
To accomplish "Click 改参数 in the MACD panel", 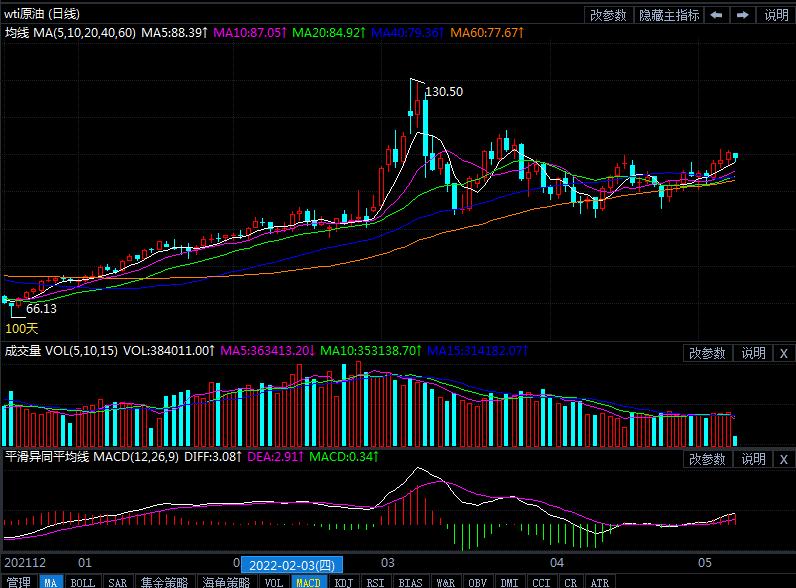I will click(x=707, y=459).
